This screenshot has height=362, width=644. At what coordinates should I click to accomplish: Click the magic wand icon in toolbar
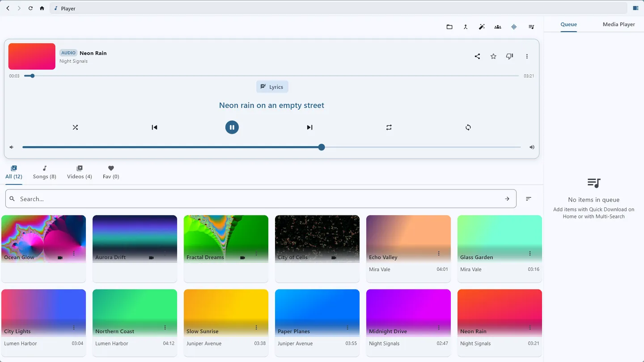[x=482, y=27]
